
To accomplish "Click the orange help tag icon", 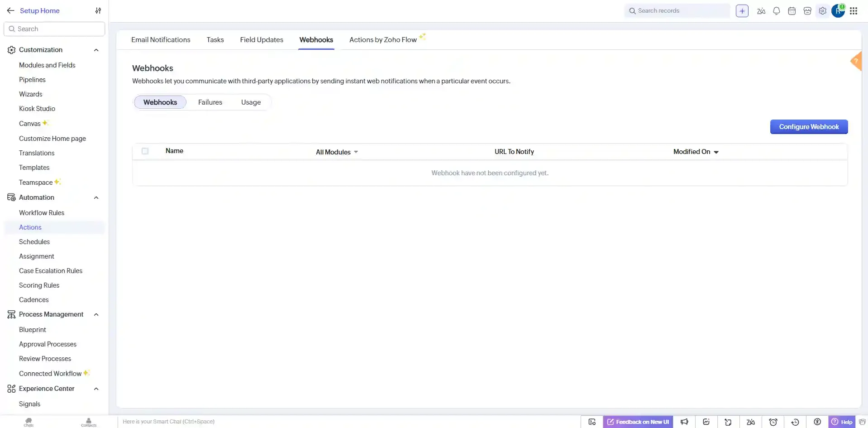I will [x=856, y=61].
